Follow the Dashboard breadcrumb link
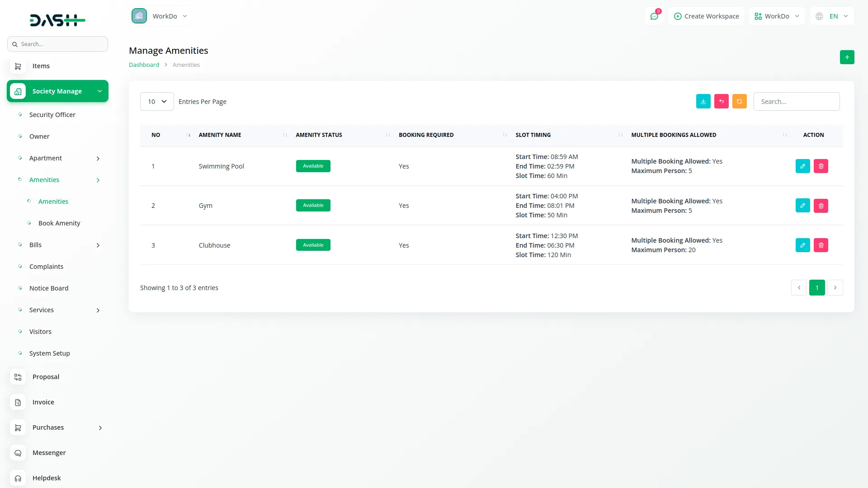 click(144, 65)
